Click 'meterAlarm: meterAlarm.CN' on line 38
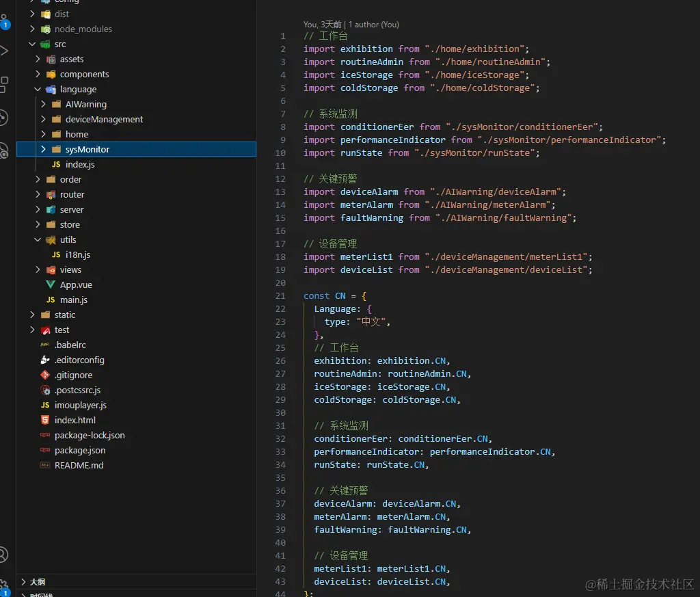The height and width of the screenshot is (597, 700). click(x=380, y=516)
